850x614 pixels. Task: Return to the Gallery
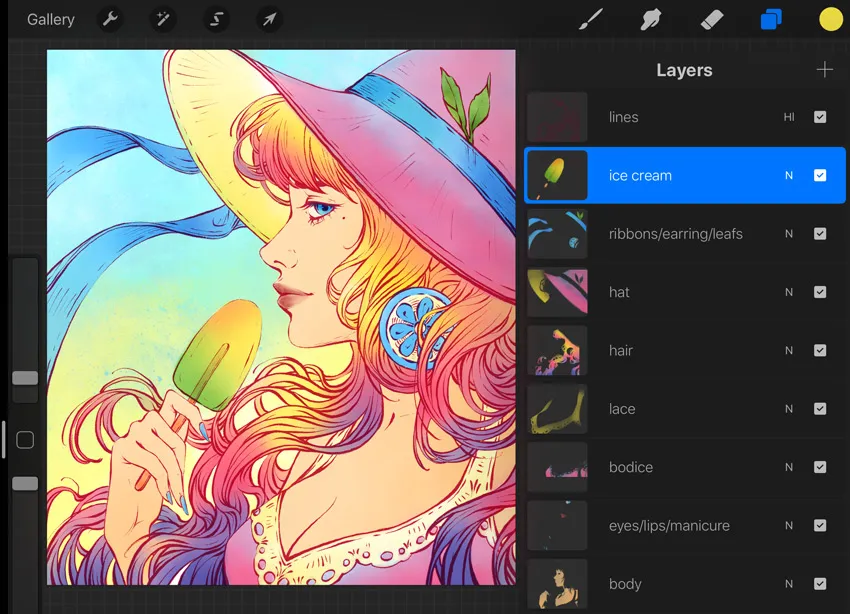[x=51, y=20]
